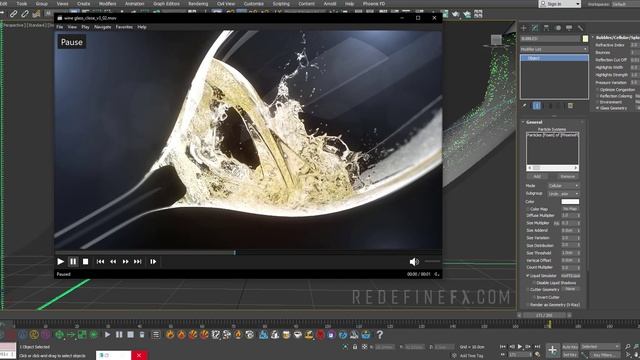Image resolution: width=640 pixels, height=360 pixels.
Task: Click the Cutter Geometry None button
Action: pos(570,289)
